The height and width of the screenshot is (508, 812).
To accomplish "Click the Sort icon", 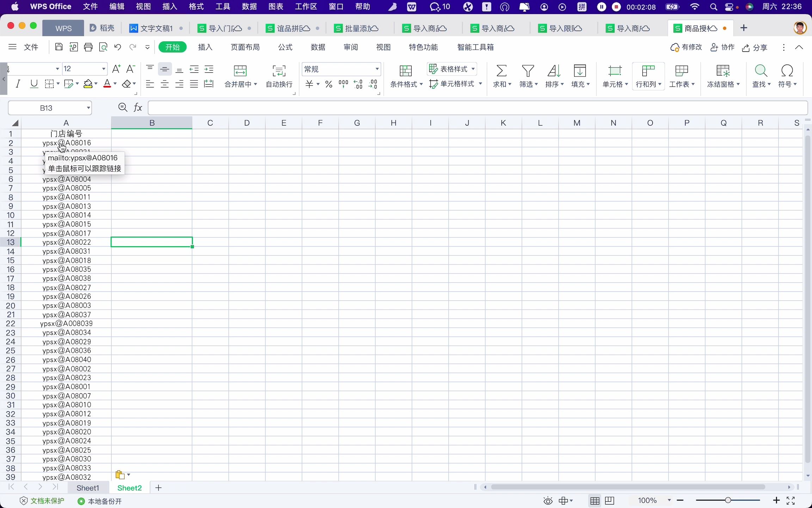I will coord(554,71).
